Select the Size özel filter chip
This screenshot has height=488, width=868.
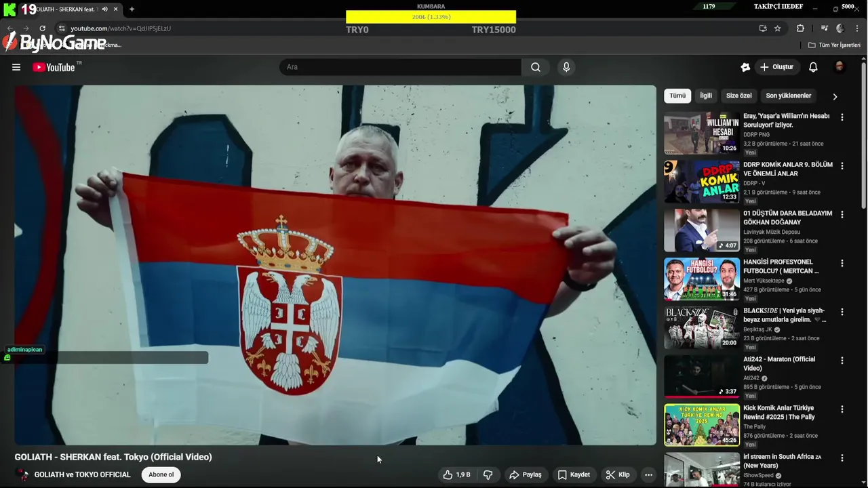738,96
